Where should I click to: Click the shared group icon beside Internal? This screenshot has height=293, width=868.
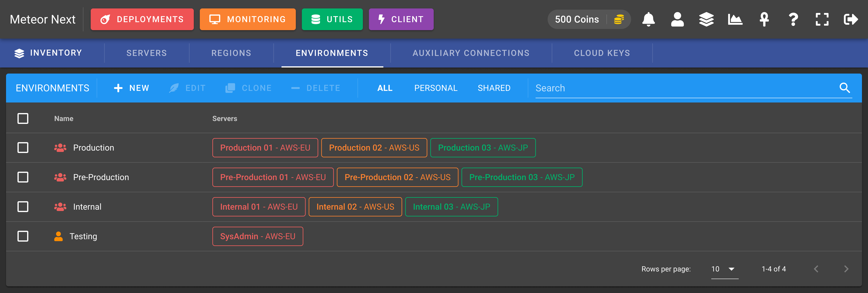(60, 207)
